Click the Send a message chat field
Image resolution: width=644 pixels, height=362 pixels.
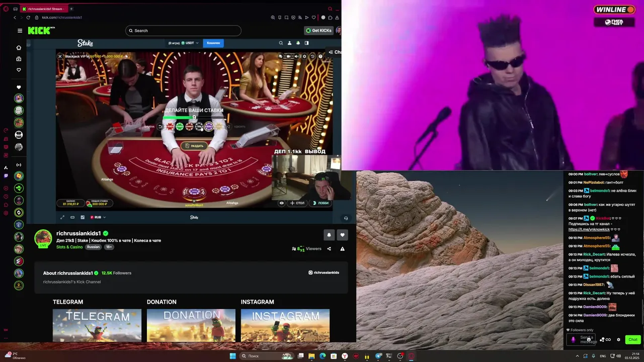(x=582, y=339)
